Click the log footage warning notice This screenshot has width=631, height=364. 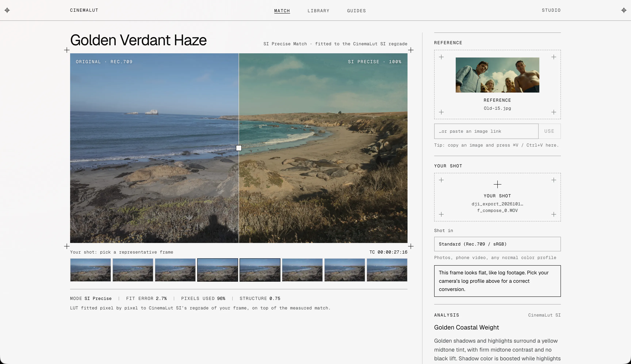tap(497, 281)
